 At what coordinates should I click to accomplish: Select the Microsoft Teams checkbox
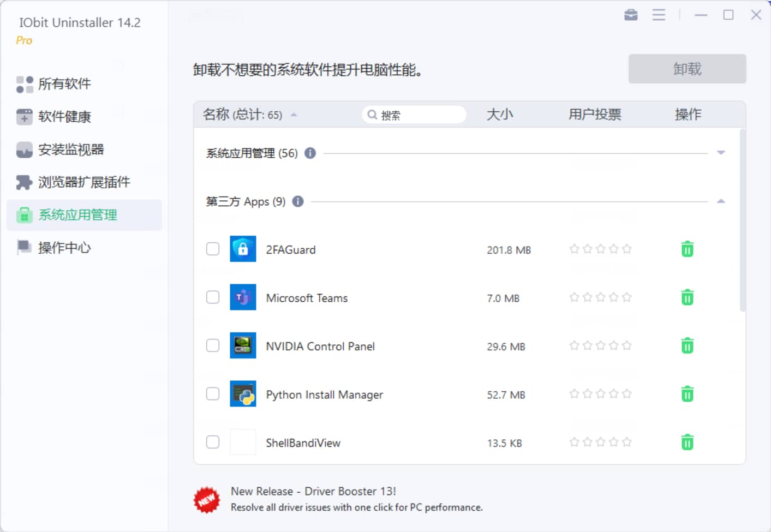(x=213, y=297)
